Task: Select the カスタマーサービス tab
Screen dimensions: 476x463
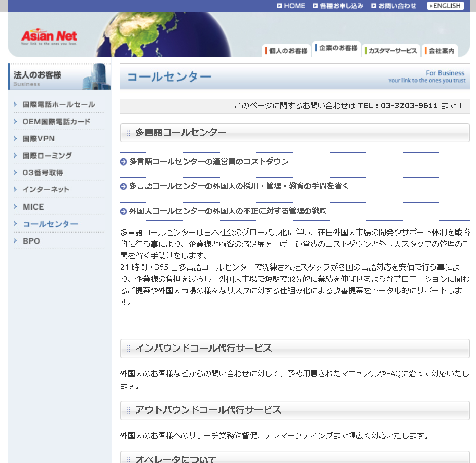Action: [391, 51]
